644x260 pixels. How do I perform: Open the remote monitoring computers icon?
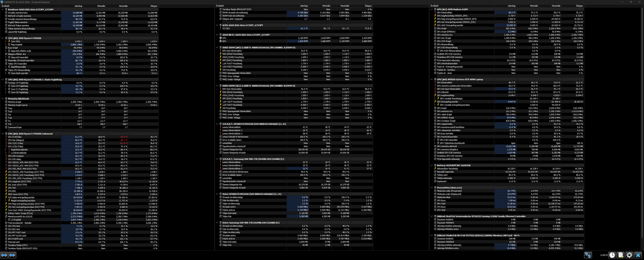[588, 255]
